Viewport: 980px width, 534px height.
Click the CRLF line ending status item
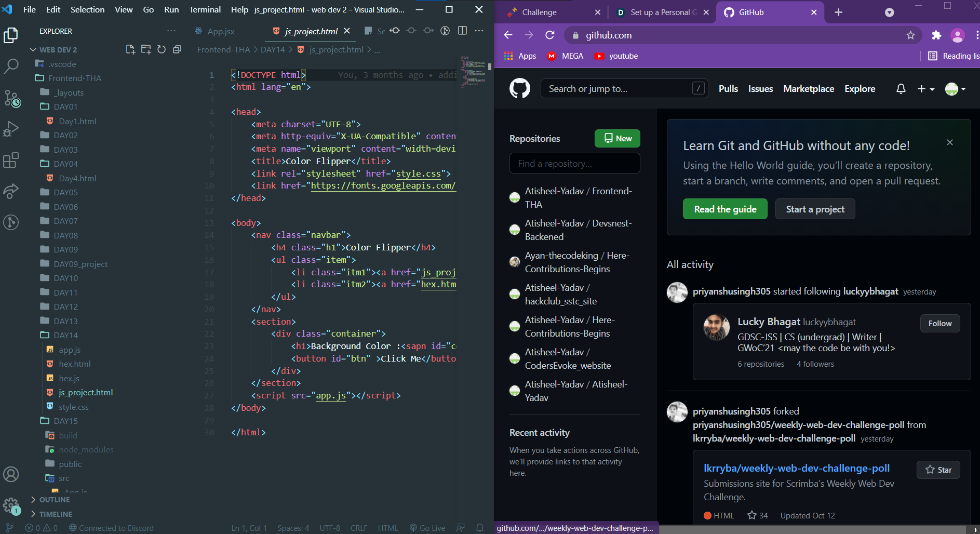coord(359,528)
